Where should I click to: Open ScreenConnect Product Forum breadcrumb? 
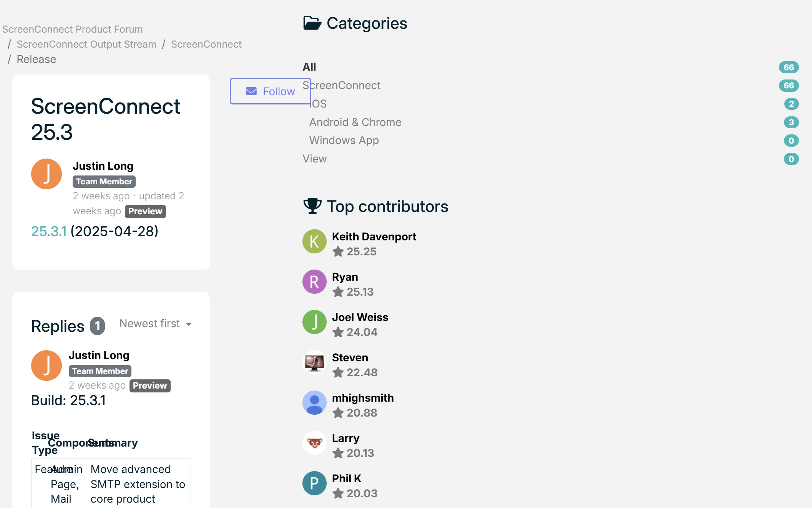(72, 29)
